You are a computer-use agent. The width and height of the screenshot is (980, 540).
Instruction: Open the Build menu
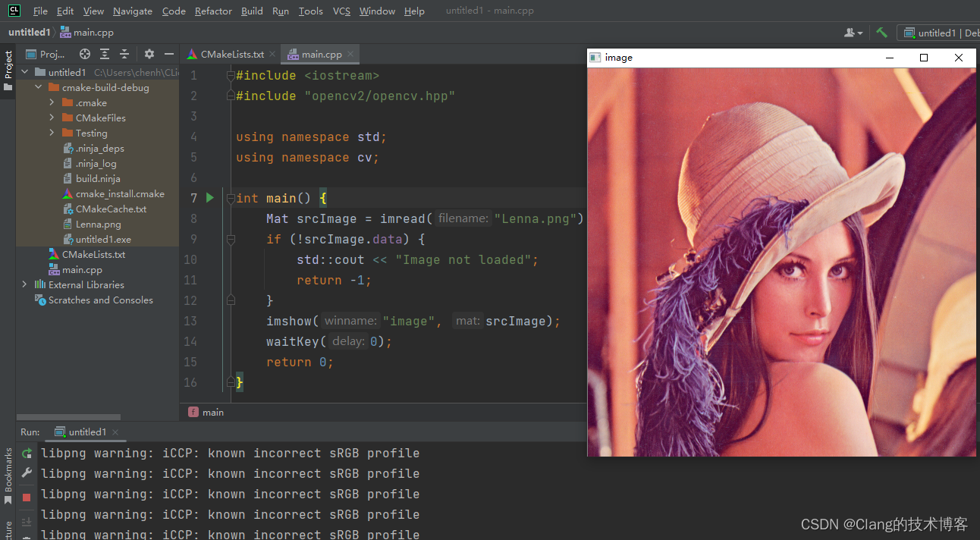252,11
